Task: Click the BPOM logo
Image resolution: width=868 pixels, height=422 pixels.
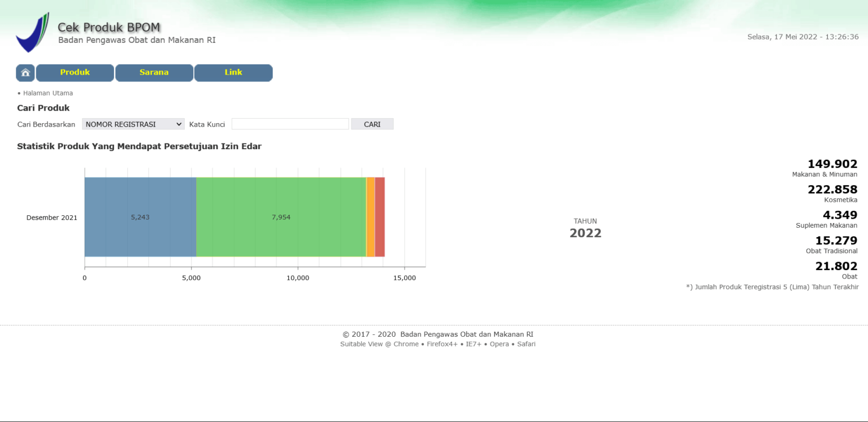Action: (32, 33)
